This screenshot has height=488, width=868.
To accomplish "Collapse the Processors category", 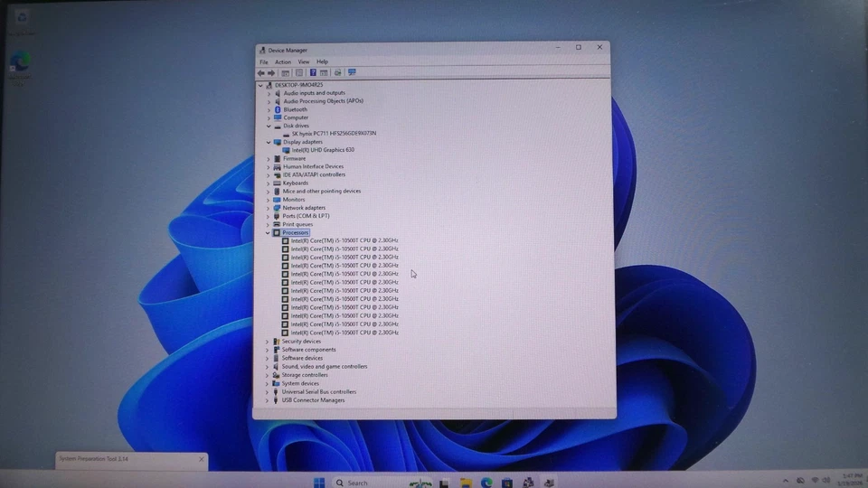I will click(x=268, y=233).
